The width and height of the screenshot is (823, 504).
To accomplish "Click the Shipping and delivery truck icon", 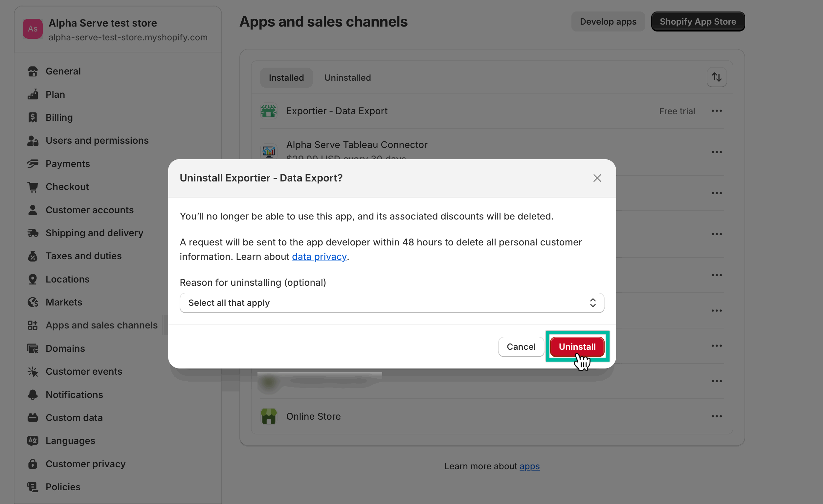I will click(33, 233).
